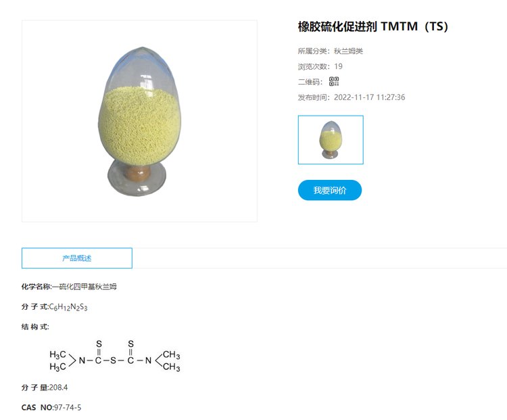Image resolution: width=507 pixels, height=420 pixels.
Task: Click the publish time 2022-11-17 11:27:36
Action: (369, 97)
